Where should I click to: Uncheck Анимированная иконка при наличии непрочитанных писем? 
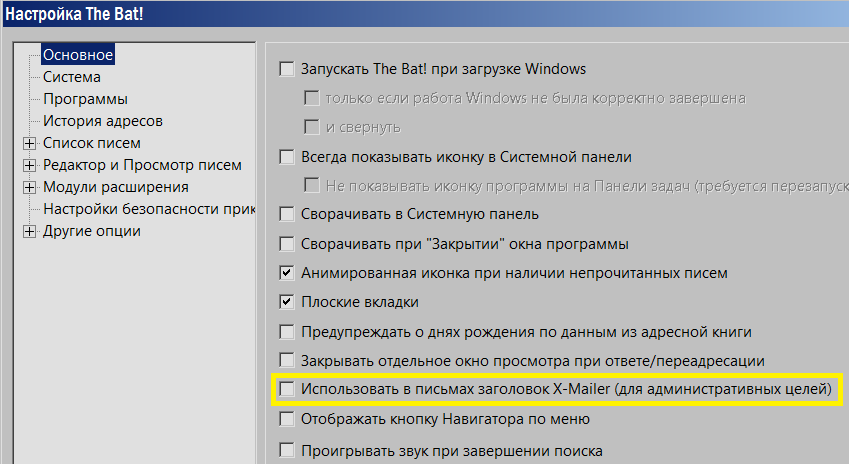[286, 273]
